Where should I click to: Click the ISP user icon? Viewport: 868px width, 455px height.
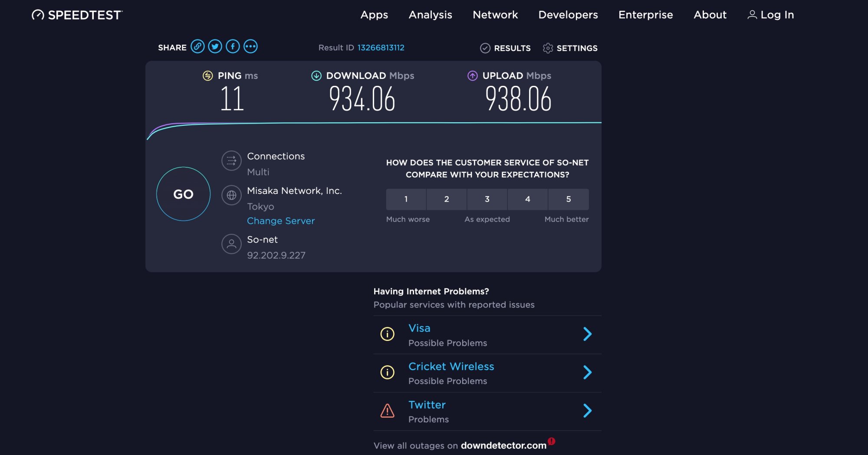pyautogui.click(x=231, y=244)
